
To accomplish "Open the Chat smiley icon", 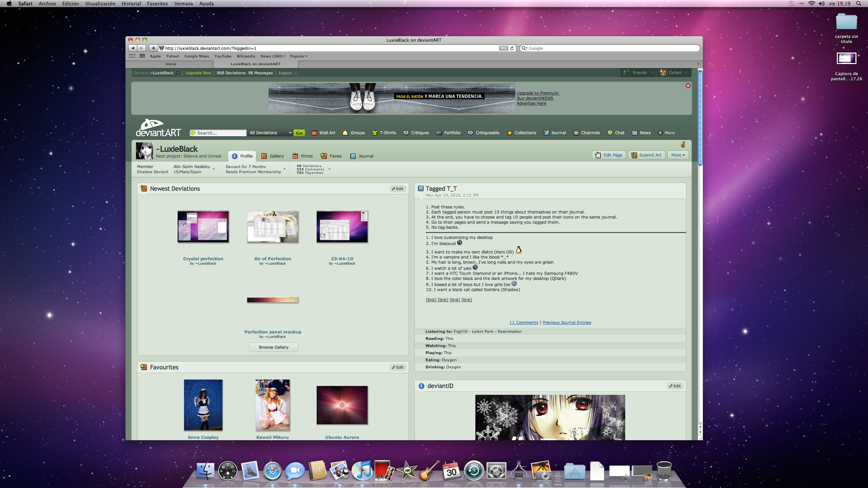I will (x=610, y=133).
